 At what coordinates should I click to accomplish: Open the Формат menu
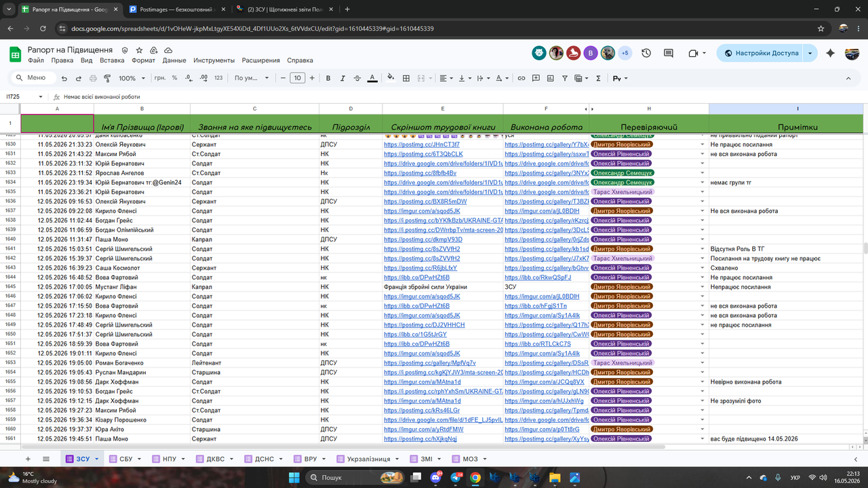pyautogui.click(x=143, y=60)
